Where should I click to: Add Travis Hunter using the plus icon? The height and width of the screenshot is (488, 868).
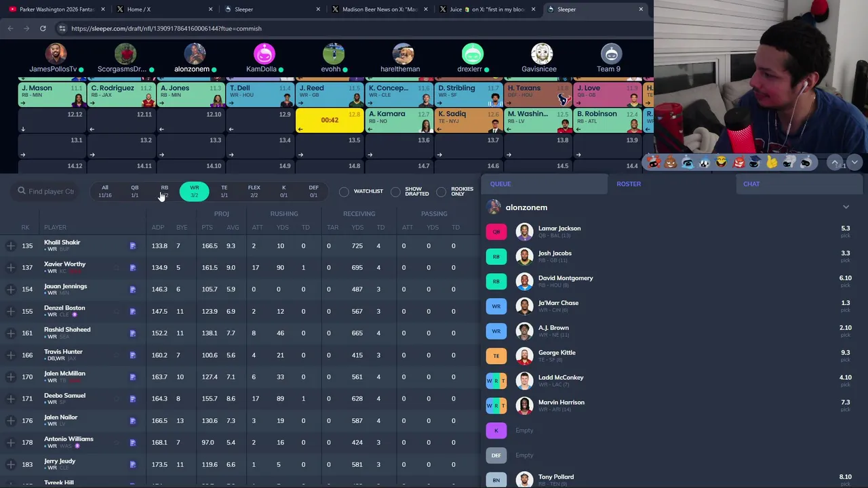11,355
